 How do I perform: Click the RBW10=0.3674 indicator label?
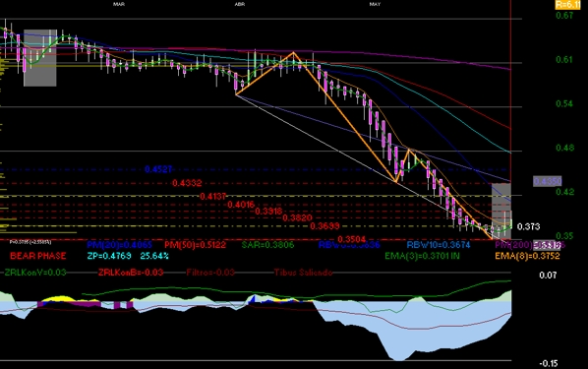(x=439, y=245)
